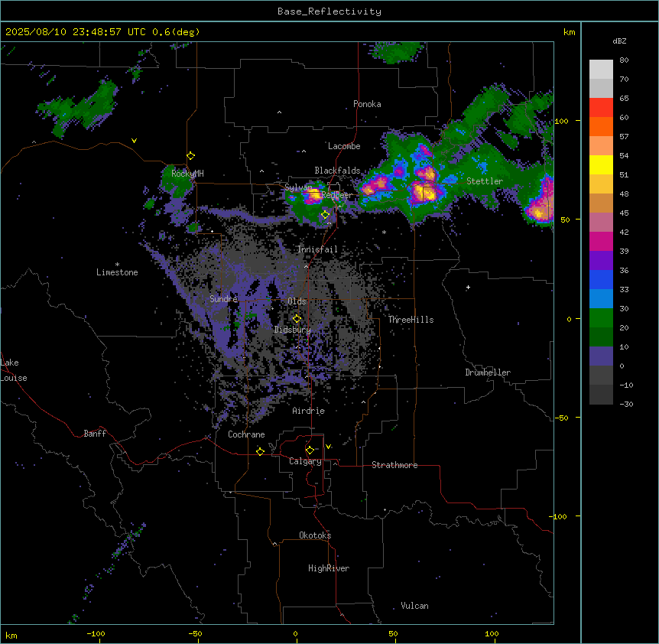Select the magenta 39-42 dBZ legend swatch

click(601, 241)
